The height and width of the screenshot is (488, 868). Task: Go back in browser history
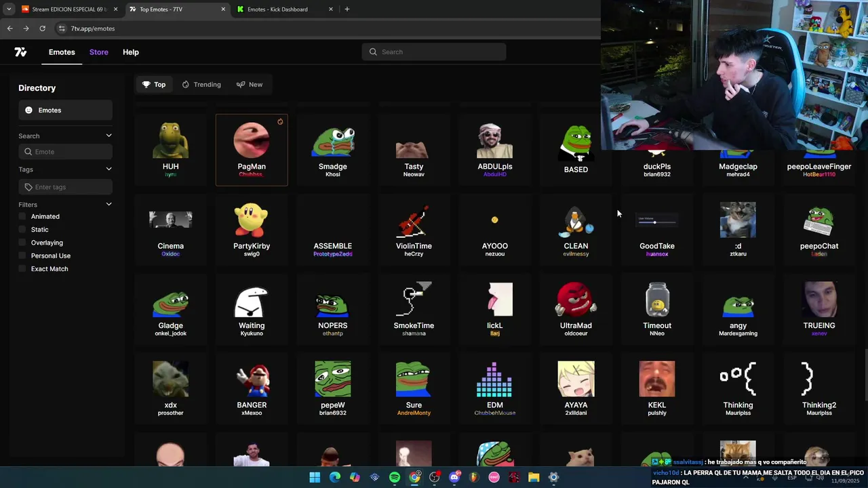click(9, 28)
